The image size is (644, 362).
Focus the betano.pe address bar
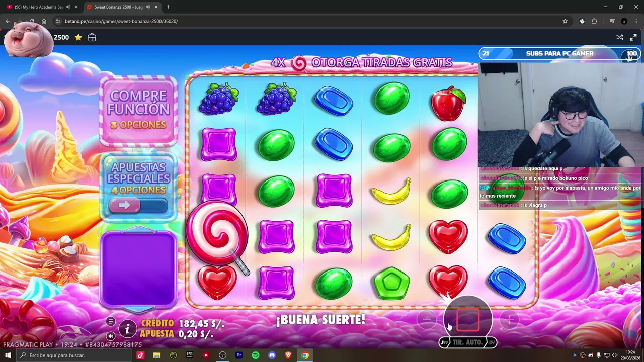point(312,21)
